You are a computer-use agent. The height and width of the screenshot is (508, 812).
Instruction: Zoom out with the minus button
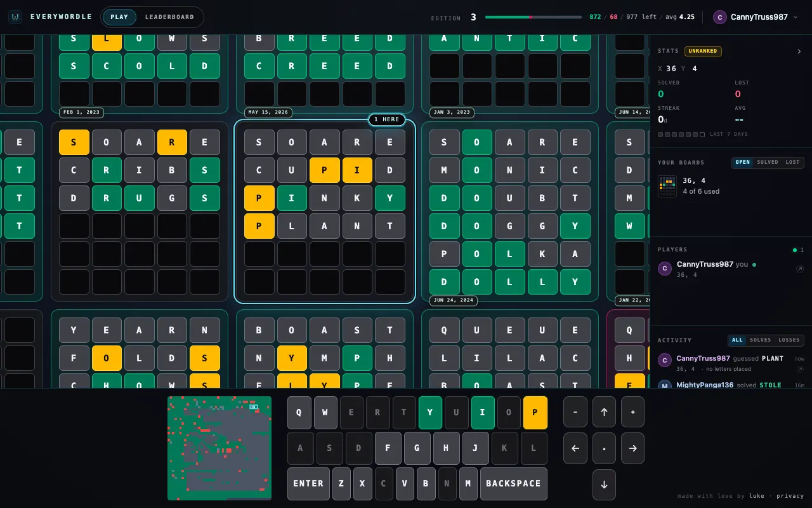(x=575, y=412)
